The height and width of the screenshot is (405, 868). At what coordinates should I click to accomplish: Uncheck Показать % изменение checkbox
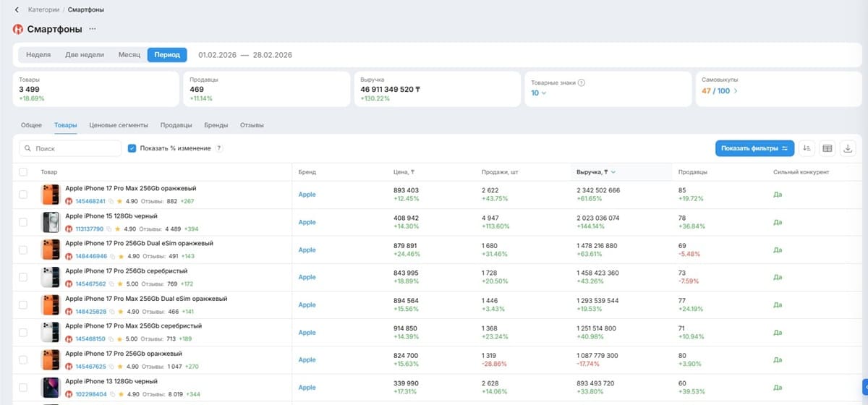[x=132, y=148]
